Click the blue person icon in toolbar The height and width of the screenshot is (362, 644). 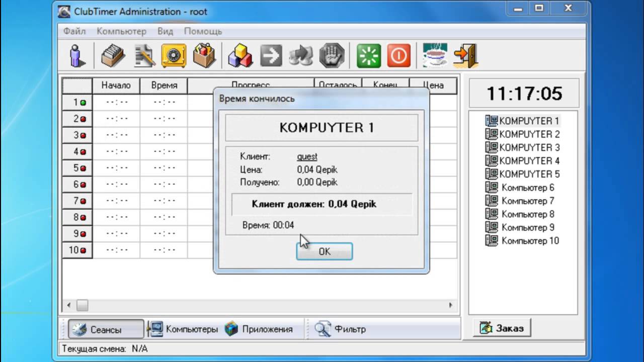point(77,55)
